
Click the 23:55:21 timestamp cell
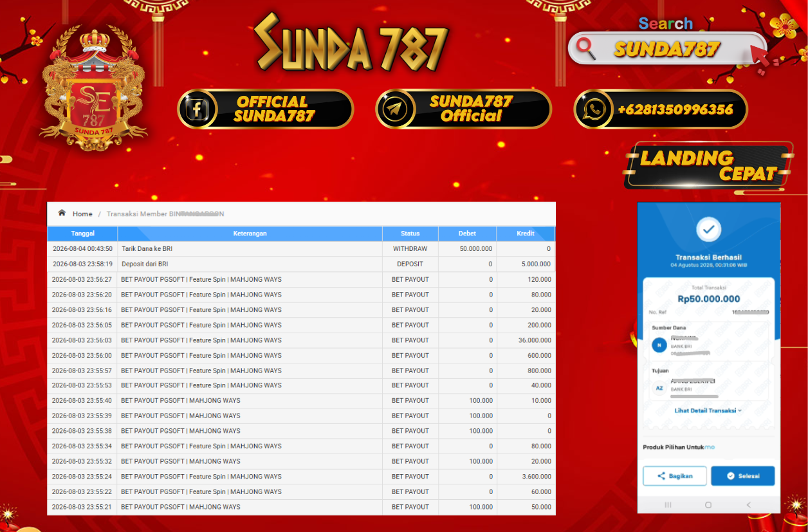click(x=82, y=507)
